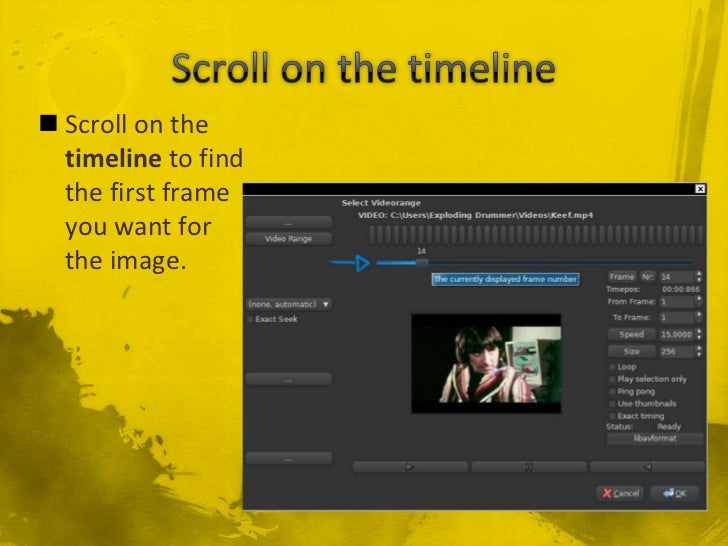The width and height of the screenshot is (728, 546).
Task: Open the (none, automatic) dropdown
Action: click(x=289, y=304)
